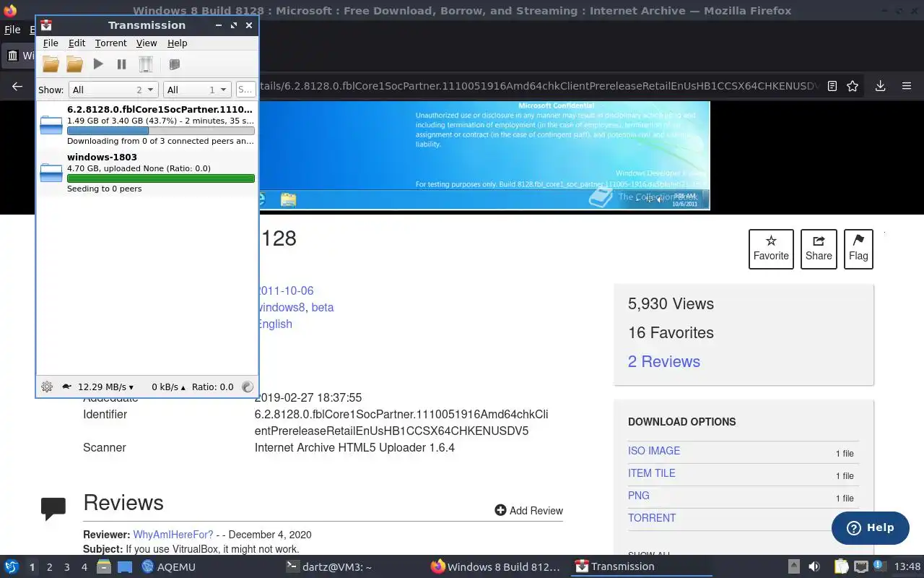Viewport: 924px width, 578px height.
Task: Click the reviews speech bubble icon
Action: [54, 508]
